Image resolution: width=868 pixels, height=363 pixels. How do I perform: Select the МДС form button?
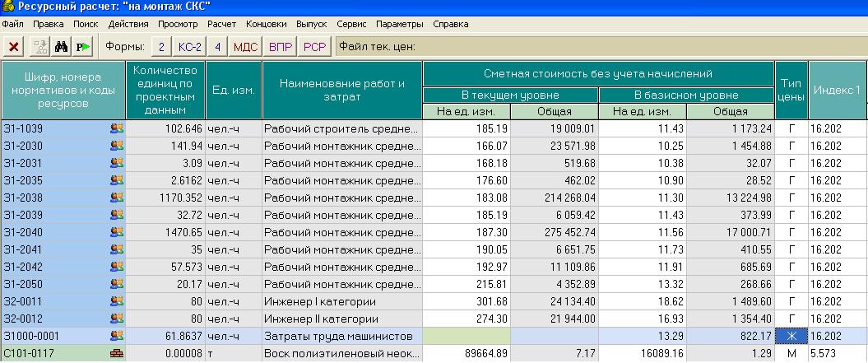(245, 47)
